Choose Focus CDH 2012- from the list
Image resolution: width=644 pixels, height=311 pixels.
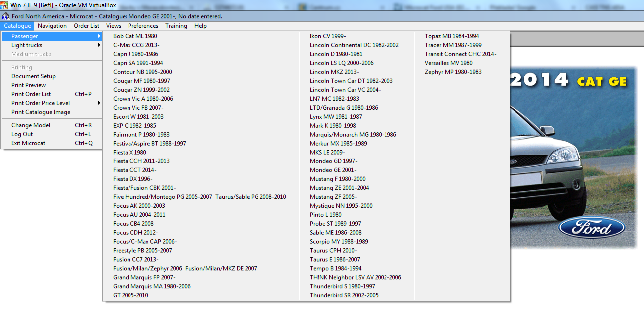click(135, 233)
